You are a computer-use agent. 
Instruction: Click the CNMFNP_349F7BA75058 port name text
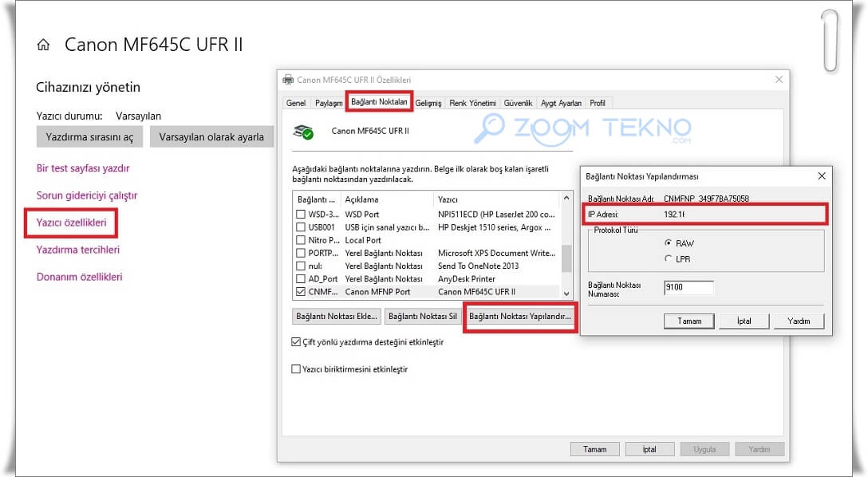tap(706, 199)
